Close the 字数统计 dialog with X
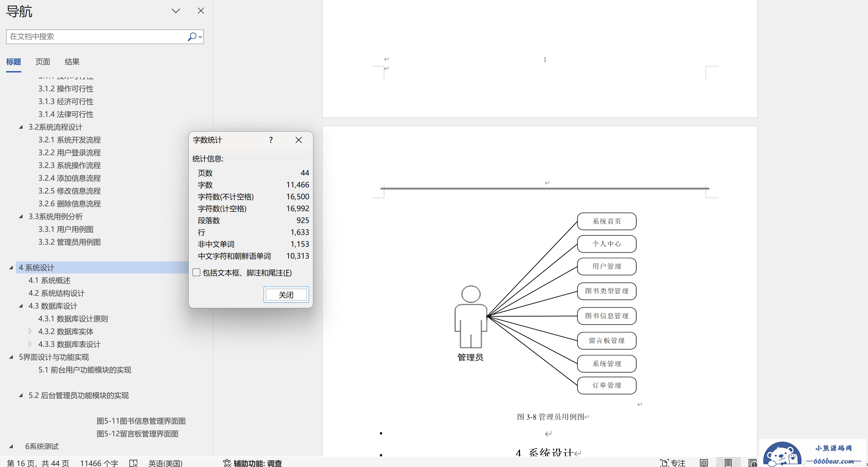This screenshot has width=868, height=467. (299, 140)
